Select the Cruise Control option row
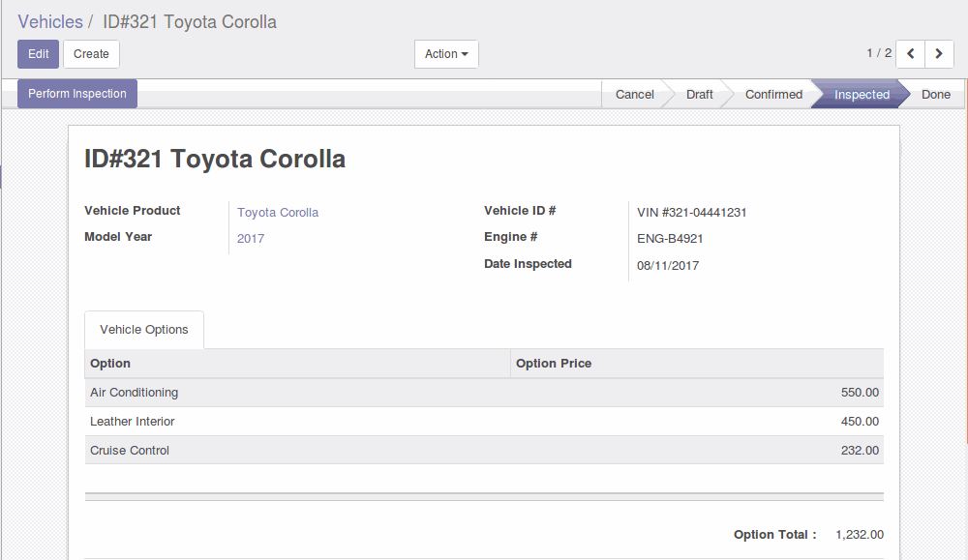The image size is (968, 560). pyautogui.click(x=484, y=450)
